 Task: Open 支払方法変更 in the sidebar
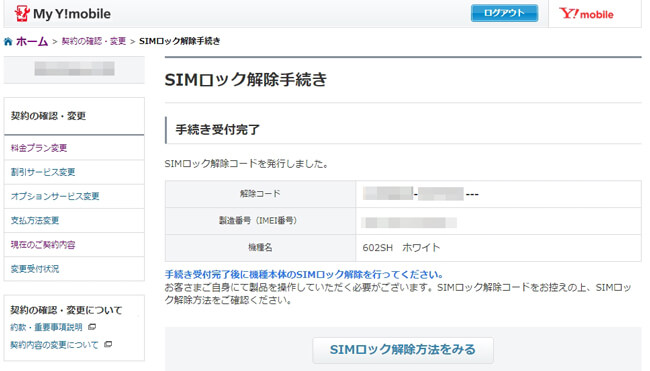35,220
